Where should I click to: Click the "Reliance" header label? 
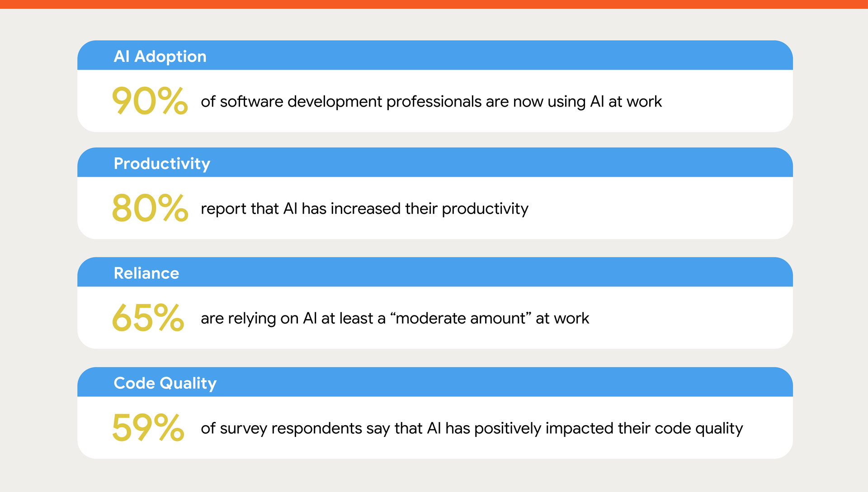(x=146, y=273)
